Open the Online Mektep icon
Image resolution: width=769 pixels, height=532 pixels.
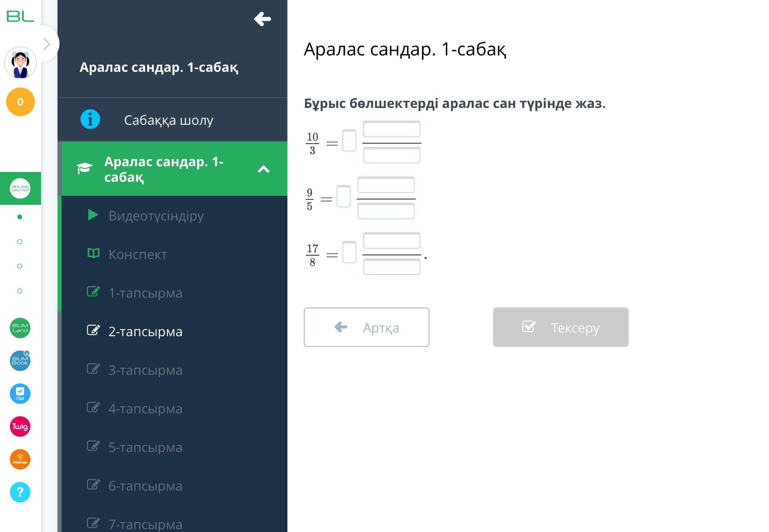point(20,188)
